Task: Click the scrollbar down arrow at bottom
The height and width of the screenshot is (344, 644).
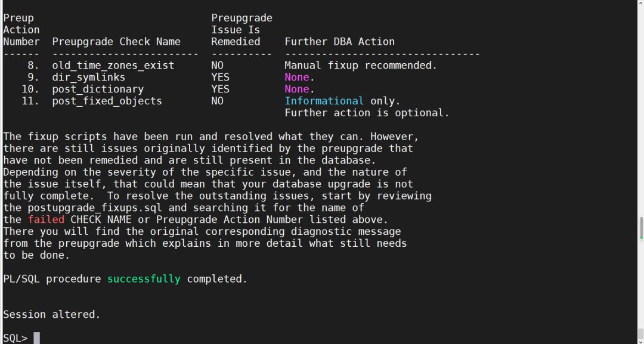Action: (640, 340)
